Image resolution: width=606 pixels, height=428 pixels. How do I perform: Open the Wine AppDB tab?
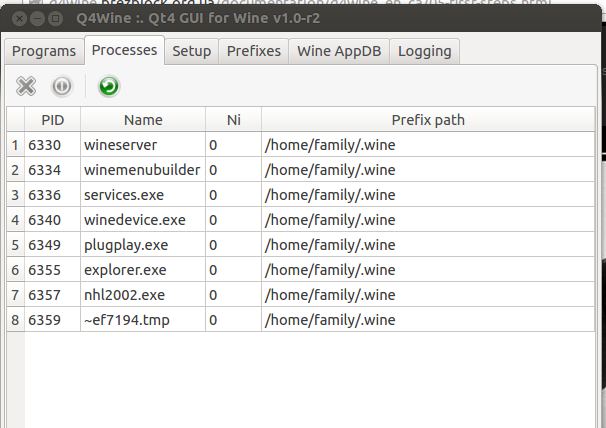(x=339, y=51)
